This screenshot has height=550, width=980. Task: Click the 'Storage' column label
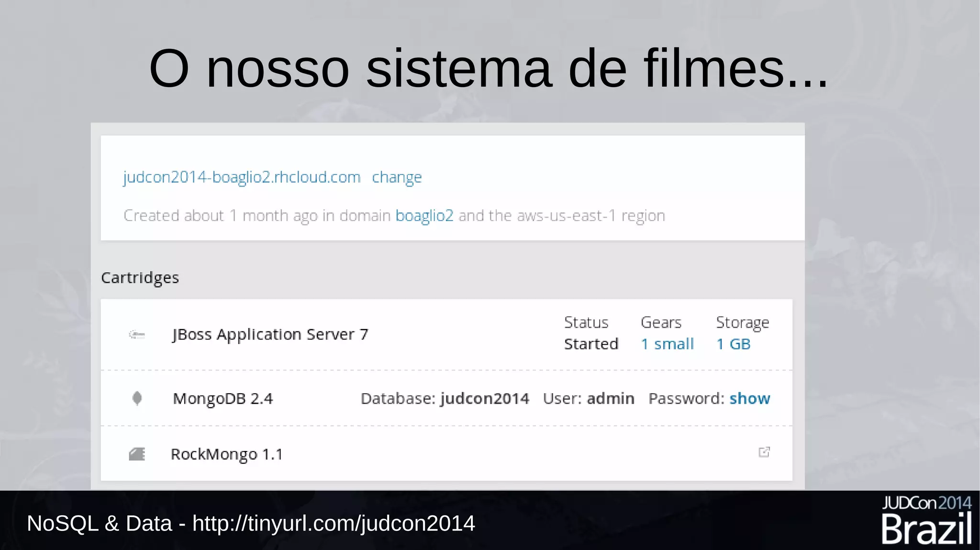coord(743,323)
